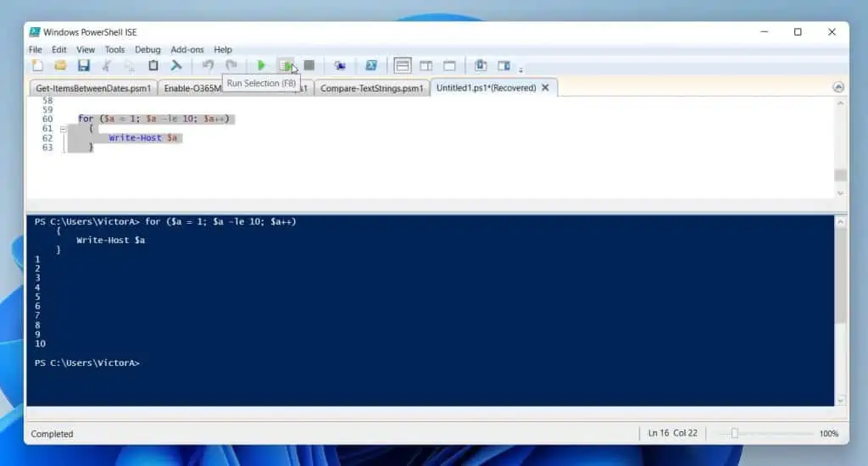Screen dimensions: 868x466
Task: Open the toolbar overflow options arrow
Action: coord(521,69)
